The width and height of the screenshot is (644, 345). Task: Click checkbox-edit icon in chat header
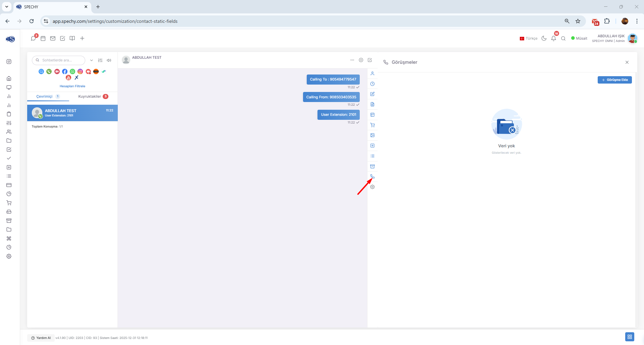370,60
